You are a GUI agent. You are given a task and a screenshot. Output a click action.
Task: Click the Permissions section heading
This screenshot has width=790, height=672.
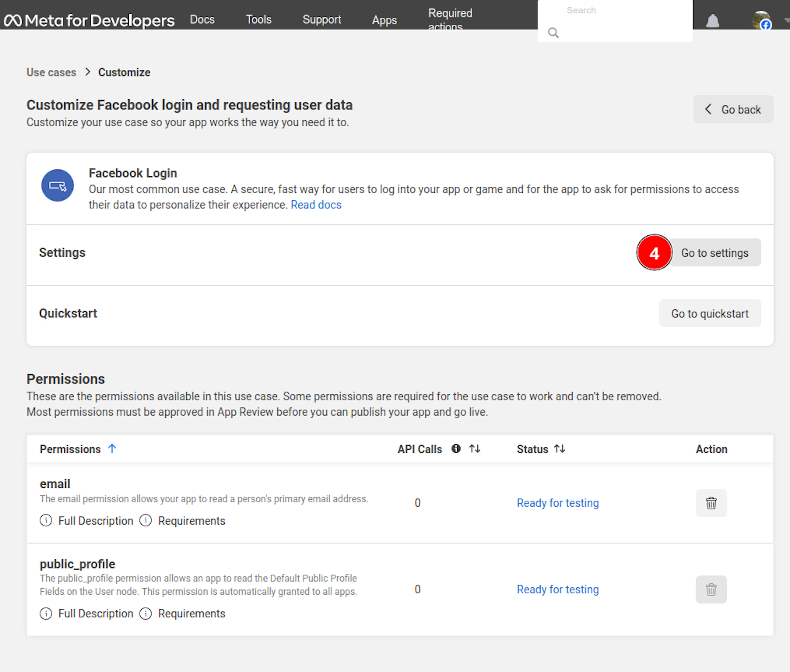(65, 379)
